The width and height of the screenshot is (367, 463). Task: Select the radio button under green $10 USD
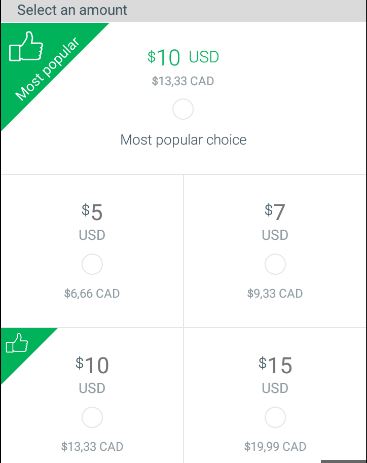(183, 109)
